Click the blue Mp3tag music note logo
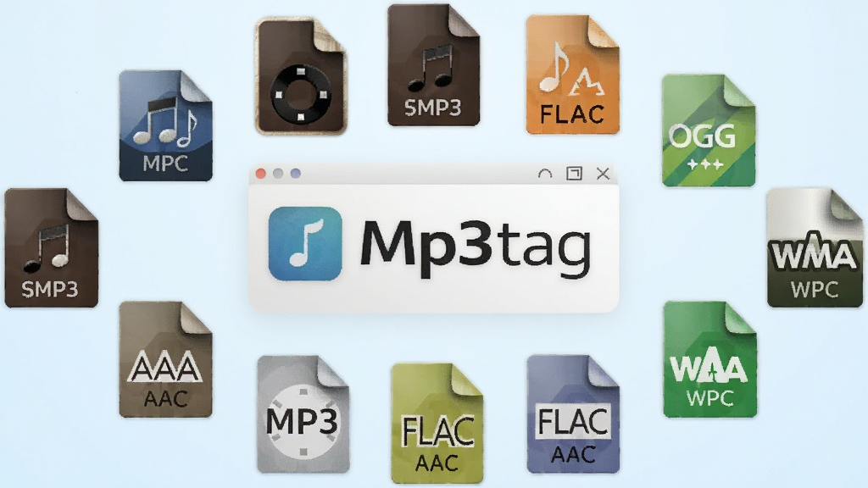This screenshot has height=488, width=868. (305, 243)
